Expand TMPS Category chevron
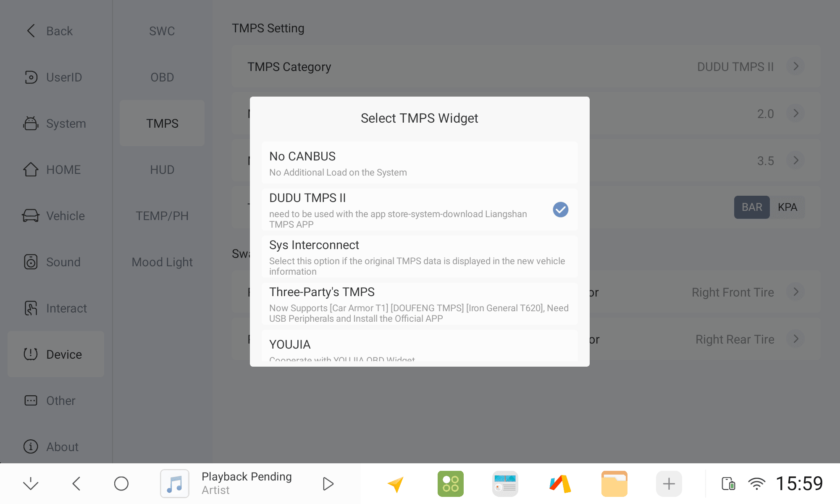The image size is (840, 504). tap(796, 66)
